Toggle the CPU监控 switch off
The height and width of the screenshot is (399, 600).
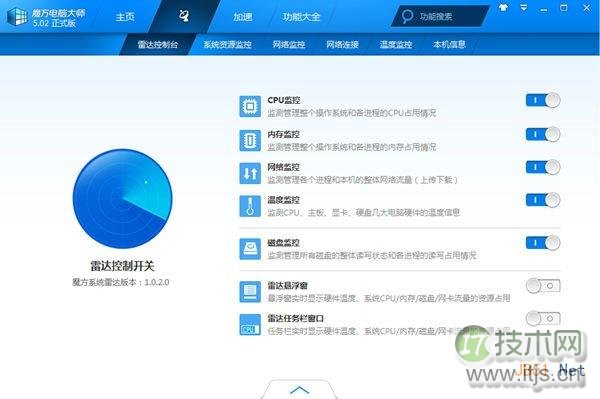[543, 101]
